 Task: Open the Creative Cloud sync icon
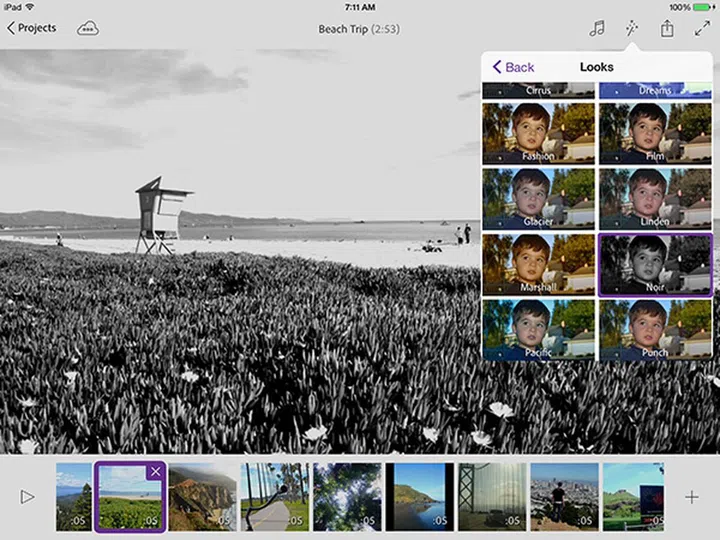pyautogui.click(x=88, y=28)
